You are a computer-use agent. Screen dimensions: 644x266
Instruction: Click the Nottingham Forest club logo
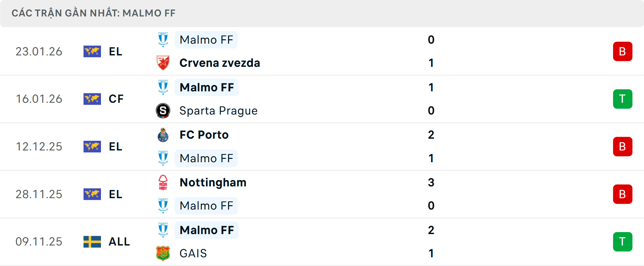[x=163, y=182]
